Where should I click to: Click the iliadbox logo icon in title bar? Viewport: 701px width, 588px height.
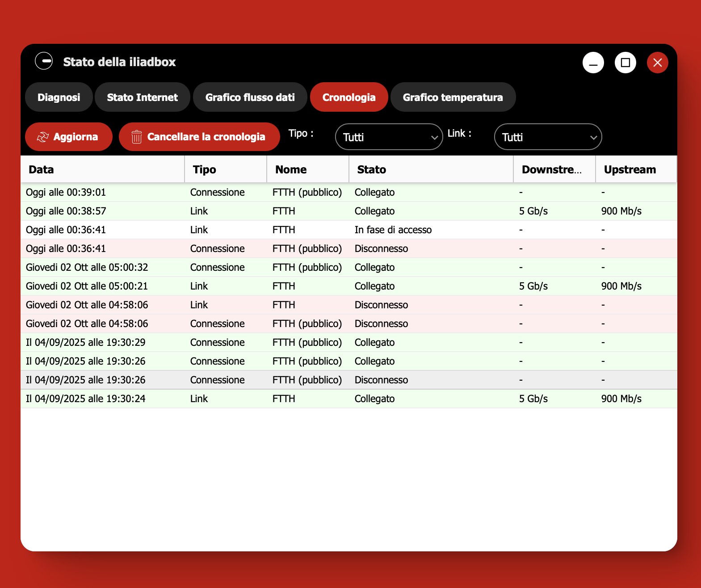click(44, 61)
